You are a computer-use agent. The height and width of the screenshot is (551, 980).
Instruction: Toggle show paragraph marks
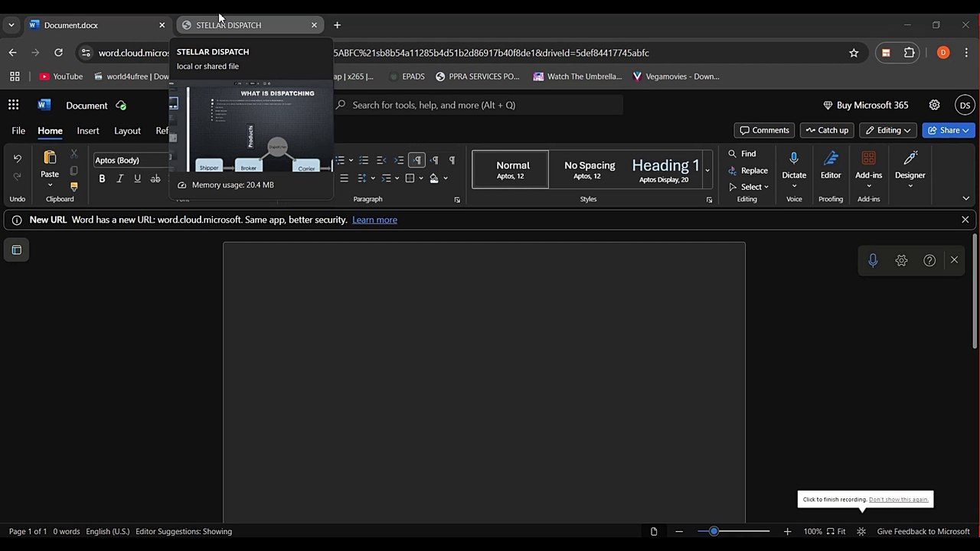(452, 160)
